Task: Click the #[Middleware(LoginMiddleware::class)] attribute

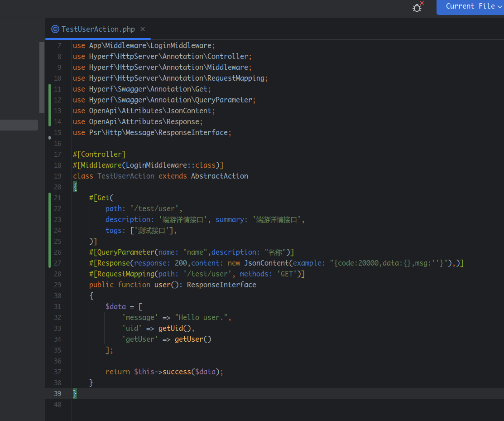Action: point(148,165)
